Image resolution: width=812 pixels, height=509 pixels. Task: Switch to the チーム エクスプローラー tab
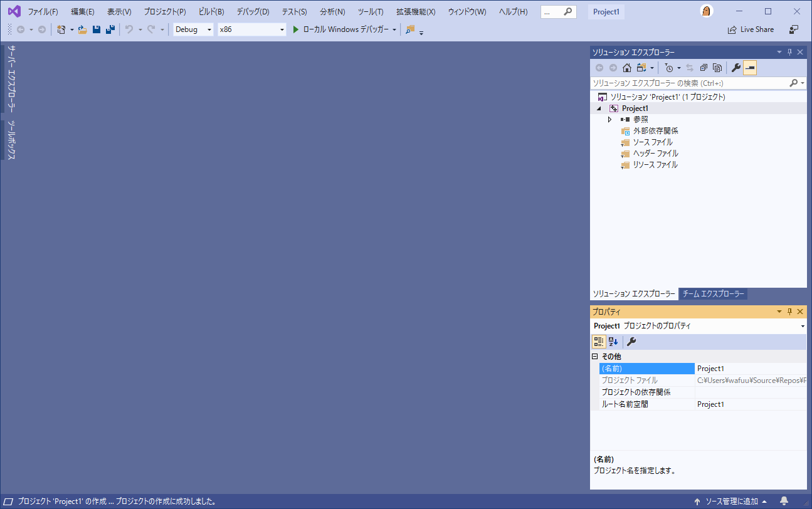713,294
